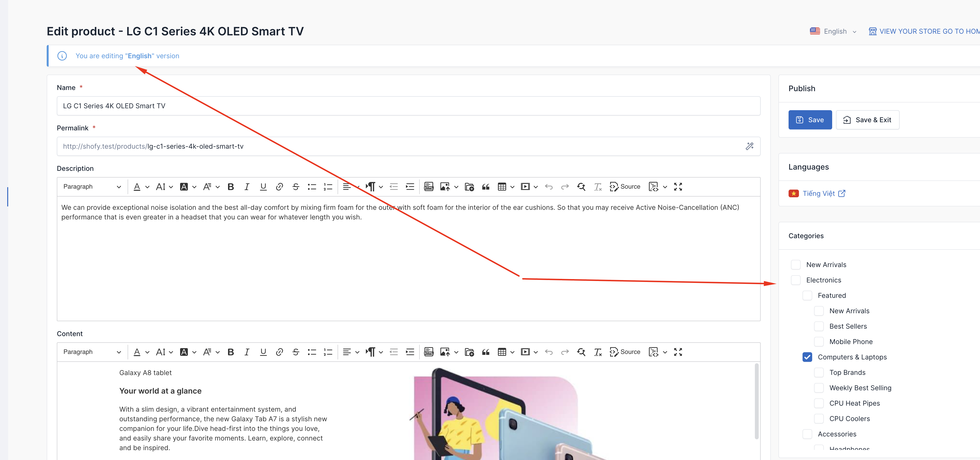Image resolution: width=980 pixels, height=460 pixels.
Task: Click the permalink generate wand icon
Action: click(750, 146)
